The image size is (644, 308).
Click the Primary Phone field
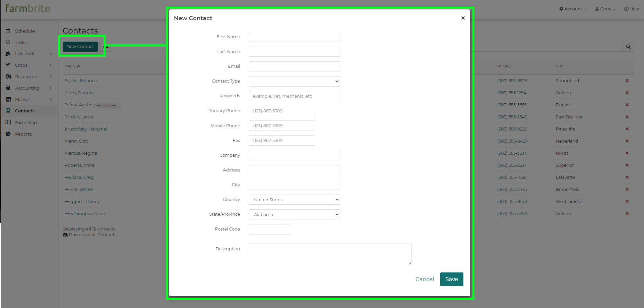(x=282, y=111)
